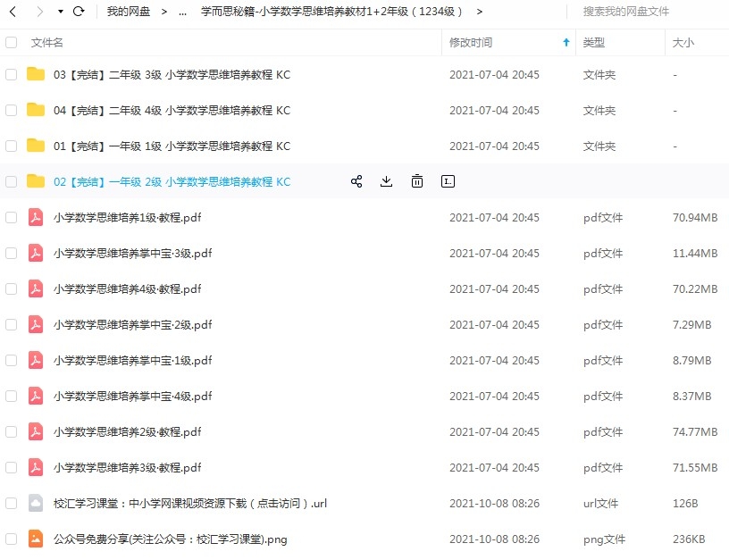Open the folder icon of 03 二年级 3级
This screenshot has height=560, width=729.
click(x=36, y=74)
